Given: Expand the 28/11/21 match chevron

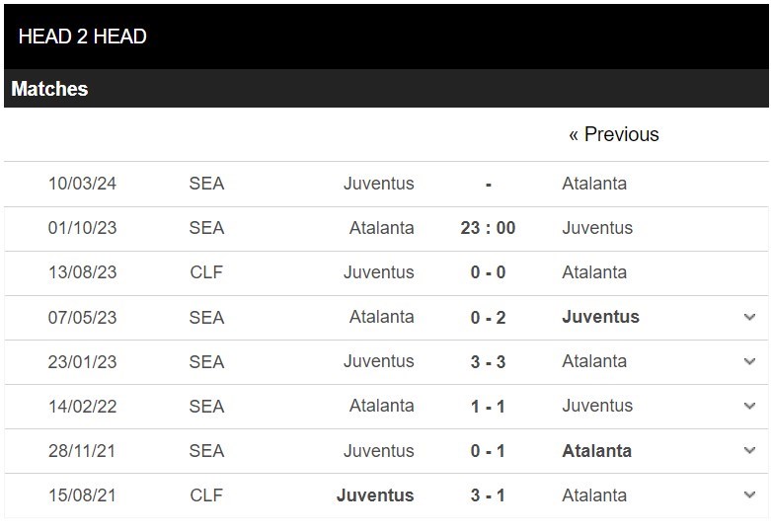Looking at the screenshot, I should [749, 451].
